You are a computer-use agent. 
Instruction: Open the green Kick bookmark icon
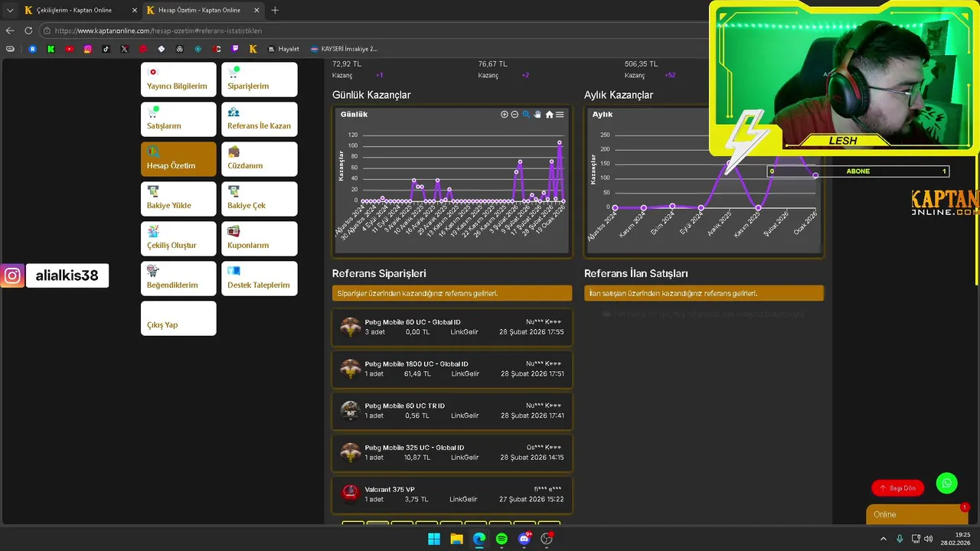pyautogui.click(x=51, y=49)
